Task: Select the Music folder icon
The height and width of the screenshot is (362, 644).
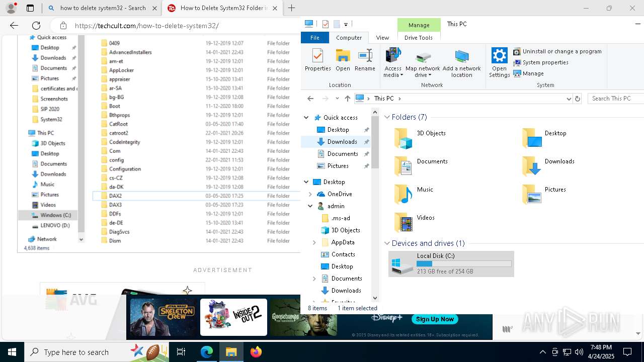Action: 403,195
